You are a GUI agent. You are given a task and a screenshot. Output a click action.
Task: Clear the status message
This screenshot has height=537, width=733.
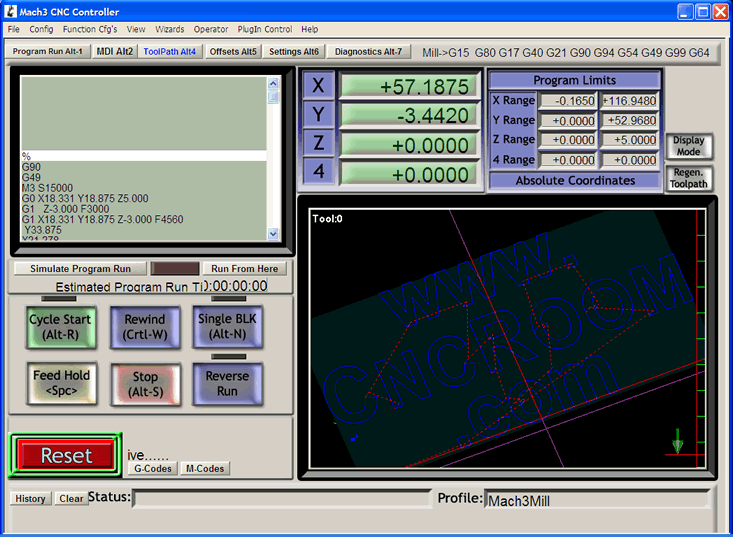[x=71, y=499]
